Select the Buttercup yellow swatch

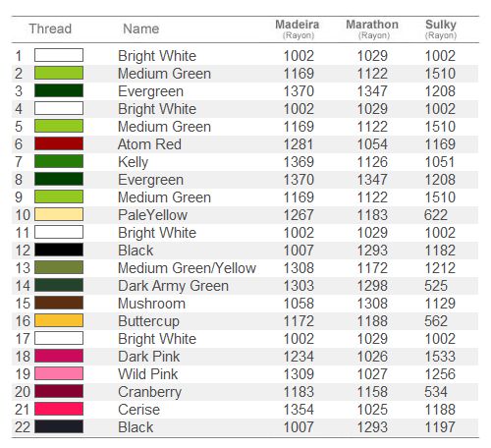[59, 320]
